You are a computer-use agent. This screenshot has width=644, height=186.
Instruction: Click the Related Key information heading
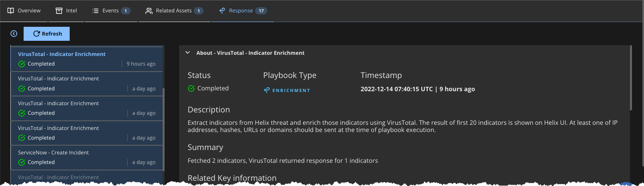pos(232,178)
